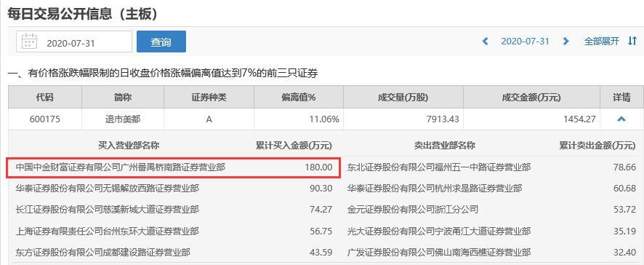Click buy amount 43.59
644x265 pixels.
pyautogui.click(x=321, y=252)
